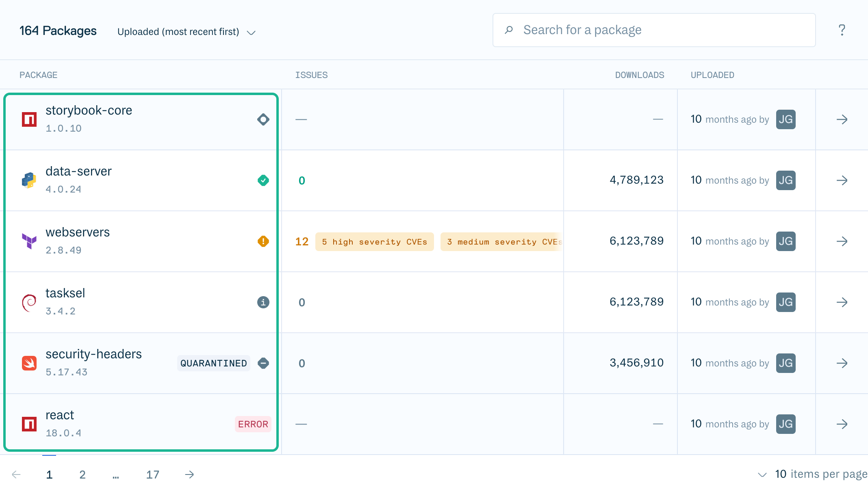Open storybook-core details with row arrow

tap(842, 119)
